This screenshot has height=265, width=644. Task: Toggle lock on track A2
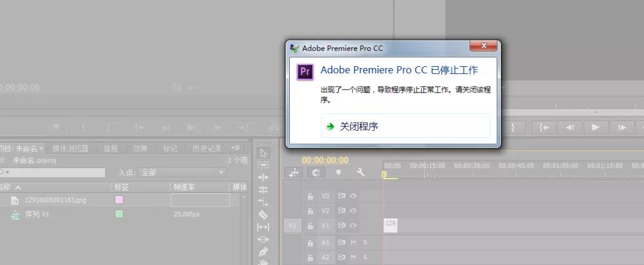(x=311, y=258)
